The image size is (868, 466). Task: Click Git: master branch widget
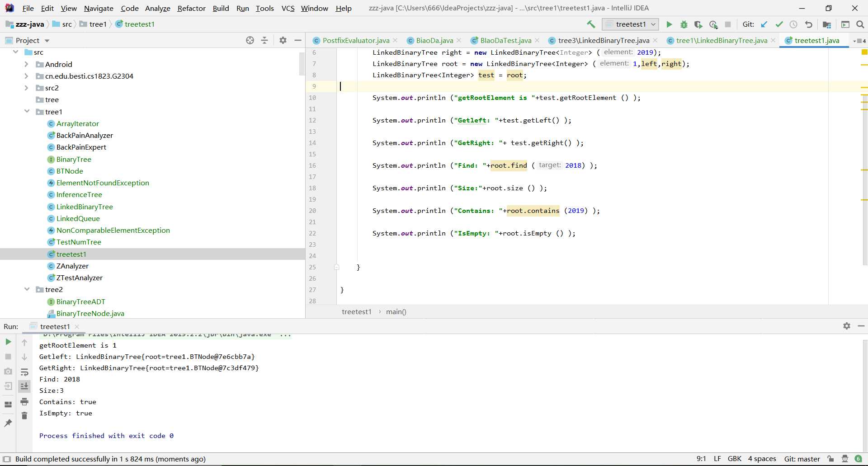802,459
